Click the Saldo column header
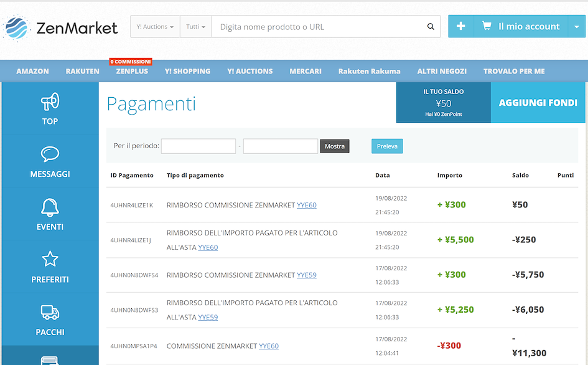Viewport: 588px width, 365px height. (521, 176)
